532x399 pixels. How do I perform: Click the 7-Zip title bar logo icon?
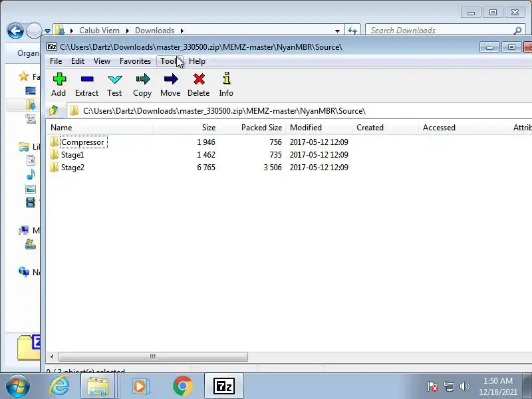pos(52,47)
